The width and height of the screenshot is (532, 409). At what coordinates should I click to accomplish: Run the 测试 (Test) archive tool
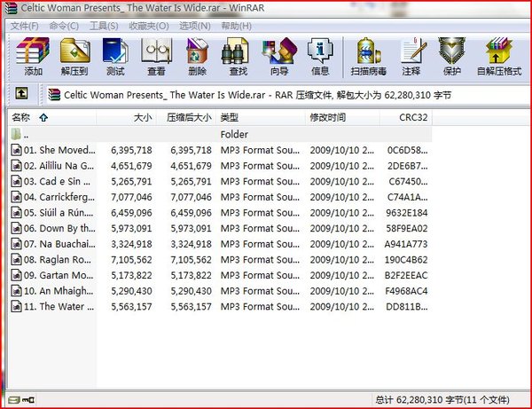[115, 57]
